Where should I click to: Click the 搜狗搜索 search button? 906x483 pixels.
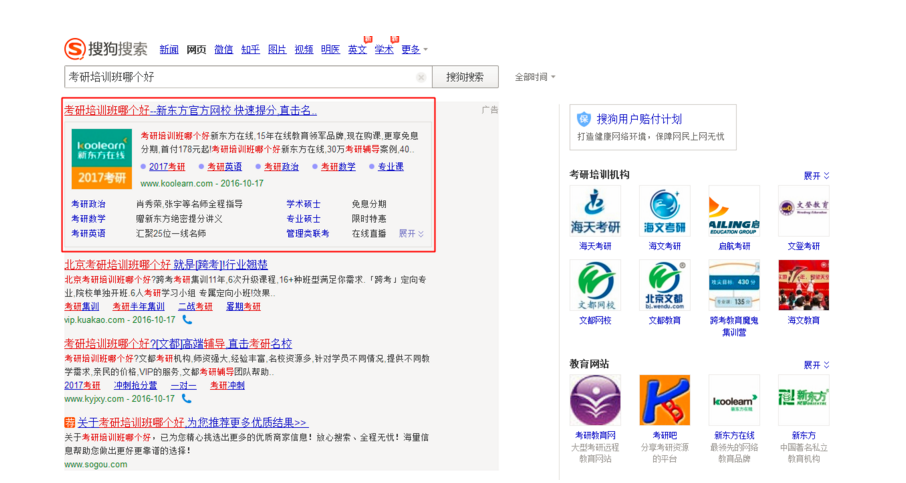(465, 77)
